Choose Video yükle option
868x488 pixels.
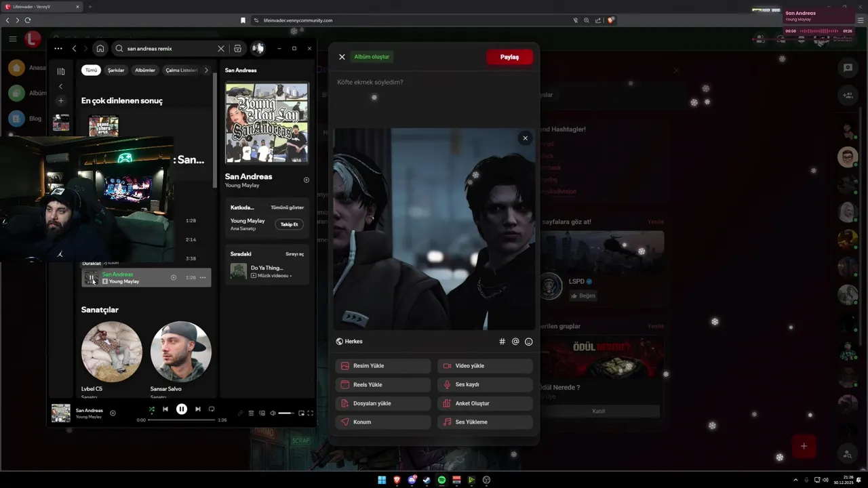coord(485,366)
